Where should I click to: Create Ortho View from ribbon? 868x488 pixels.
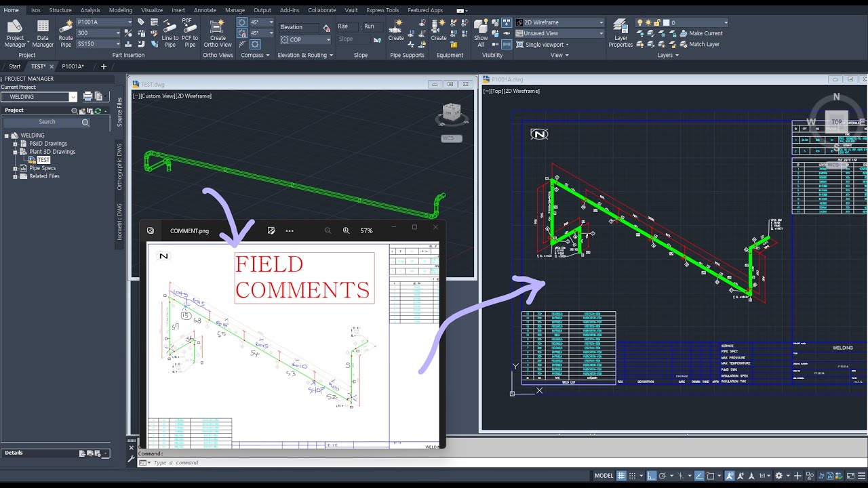coord(218,33)
